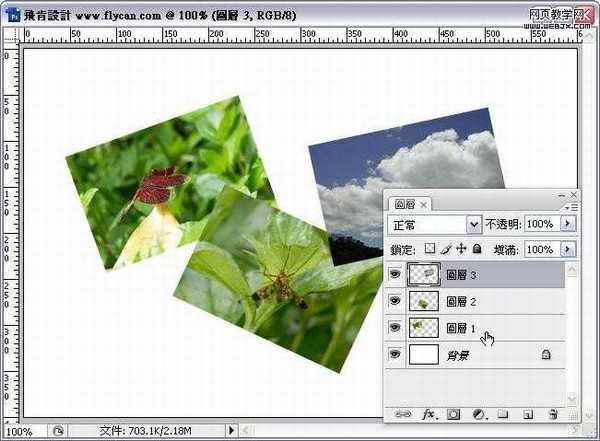Hide 圖層 2 with eye icon
The image size is (600, 441).
(395, 301)
